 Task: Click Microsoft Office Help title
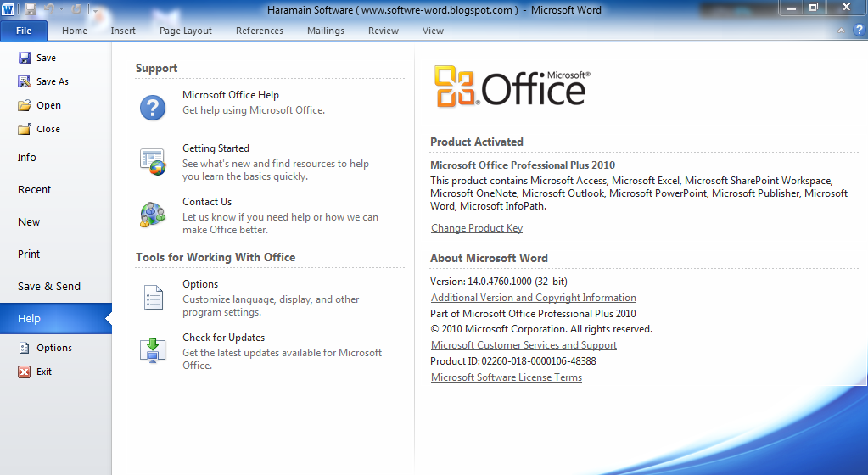[231, 95]
